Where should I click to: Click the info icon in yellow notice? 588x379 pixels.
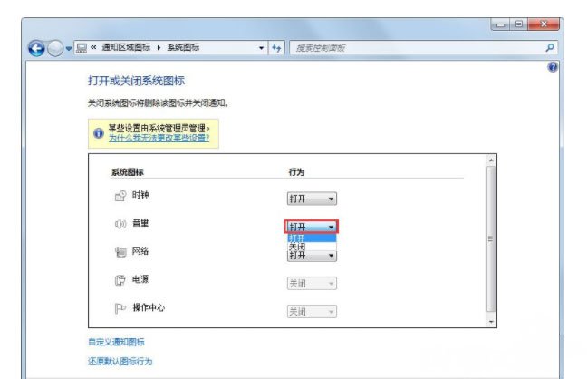(x=99, y=133)
